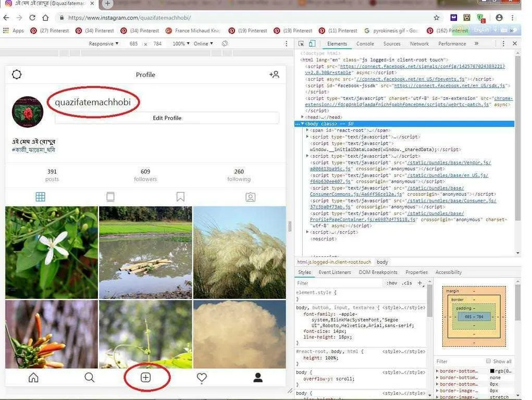Enable Show all computed properties checkbox
532x400 pixels.
coord(488,361)
